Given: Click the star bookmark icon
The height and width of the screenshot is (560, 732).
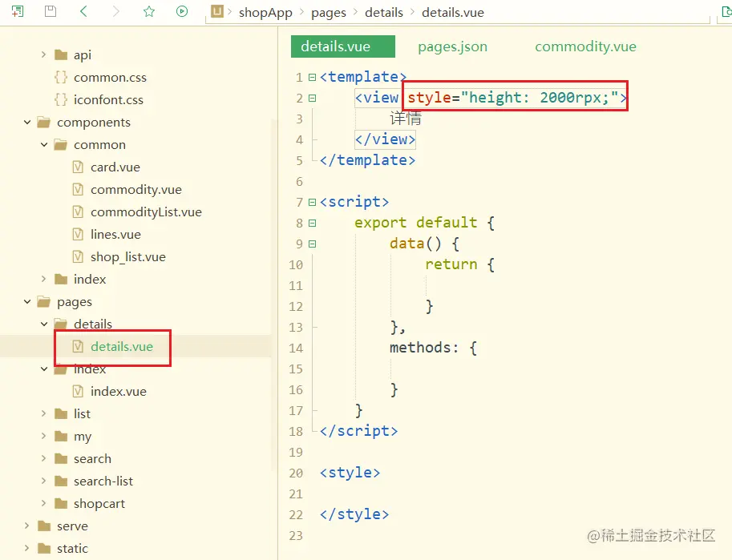Looking at the screenshot, I should coord(149,11).
